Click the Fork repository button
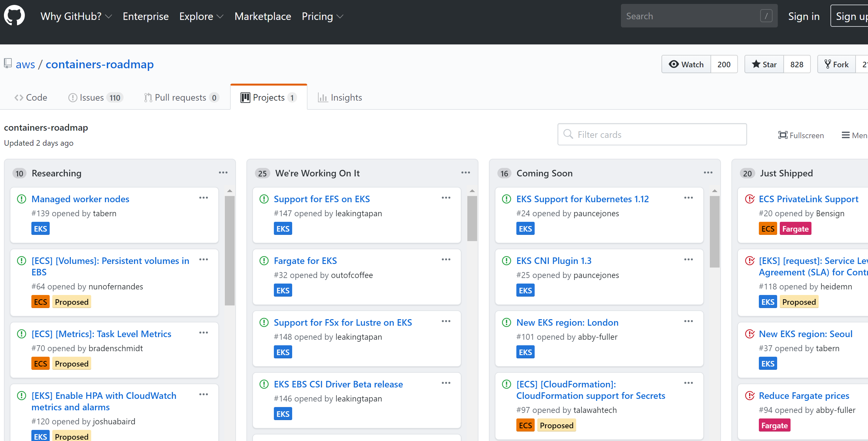The width and height of the screenshot is (868, 441). pos(836,64)
